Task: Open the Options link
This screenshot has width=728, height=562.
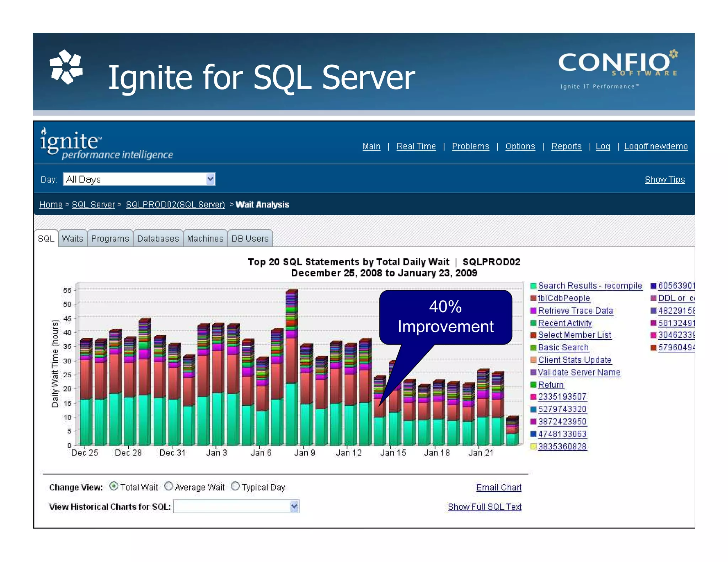Action: click(x=520, y=146)
